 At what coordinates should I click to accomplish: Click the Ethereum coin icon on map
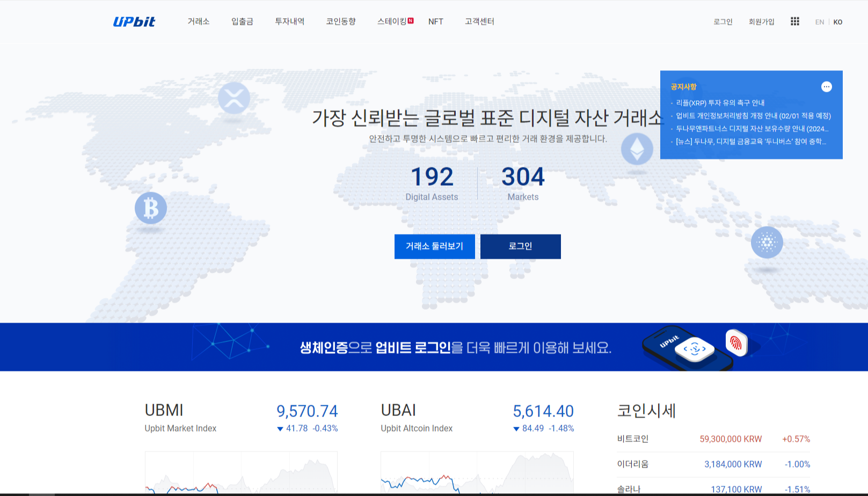(637, 149)
